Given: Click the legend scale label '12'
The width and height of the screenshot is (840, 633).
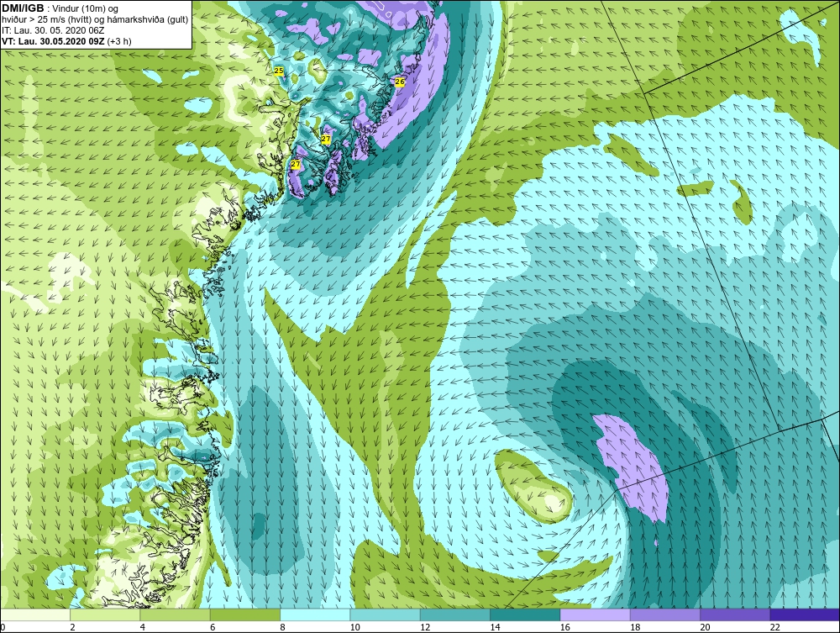Looking at the screenshot, I should (425, 627).
